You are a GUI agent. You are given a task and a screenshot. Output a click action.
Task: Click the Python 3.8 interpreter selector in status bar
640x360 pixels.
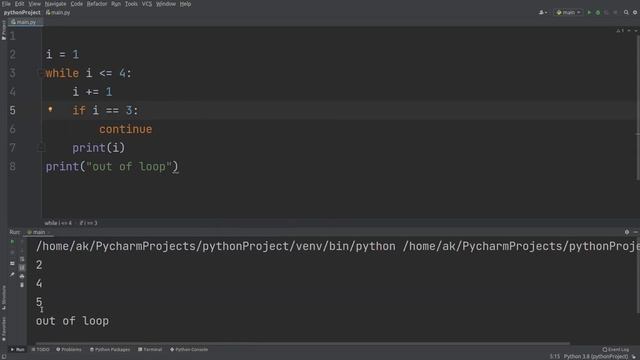click(x=596, y=357)
